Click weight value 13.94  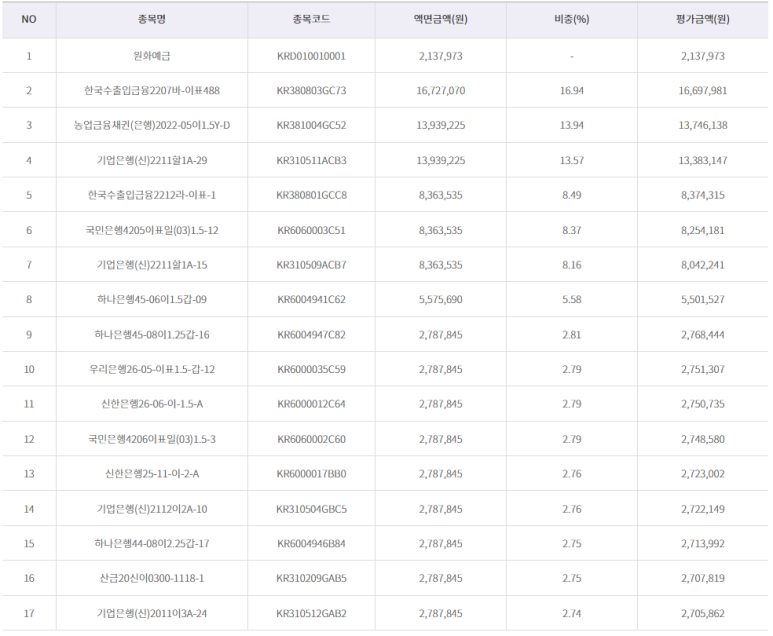coord(572,126)
